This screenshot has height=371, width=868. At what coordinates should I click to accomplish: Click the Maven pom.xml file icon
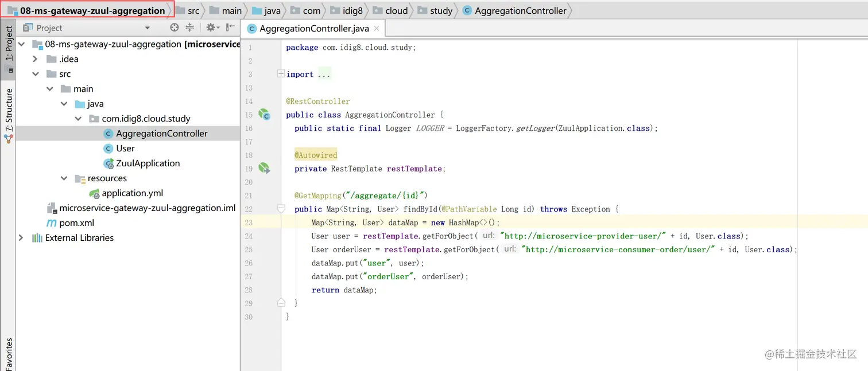click(51, 223)
